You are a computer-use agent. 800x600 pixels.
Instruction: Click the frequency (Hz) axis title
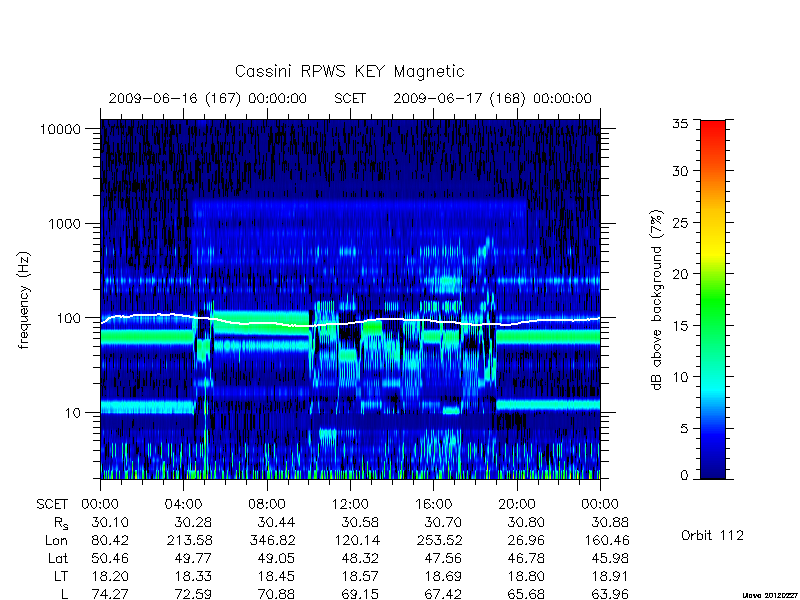pos(24,300)
